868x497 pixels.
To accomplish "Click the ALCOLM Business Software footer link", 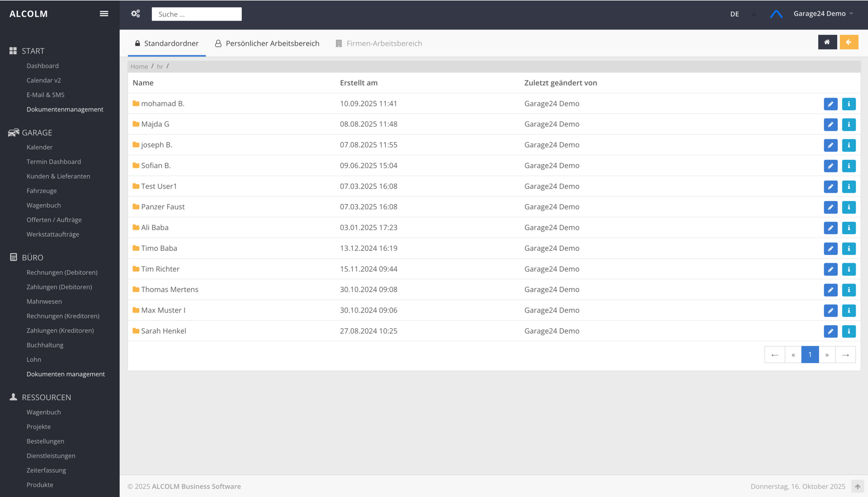I will (x=196, y=487).
